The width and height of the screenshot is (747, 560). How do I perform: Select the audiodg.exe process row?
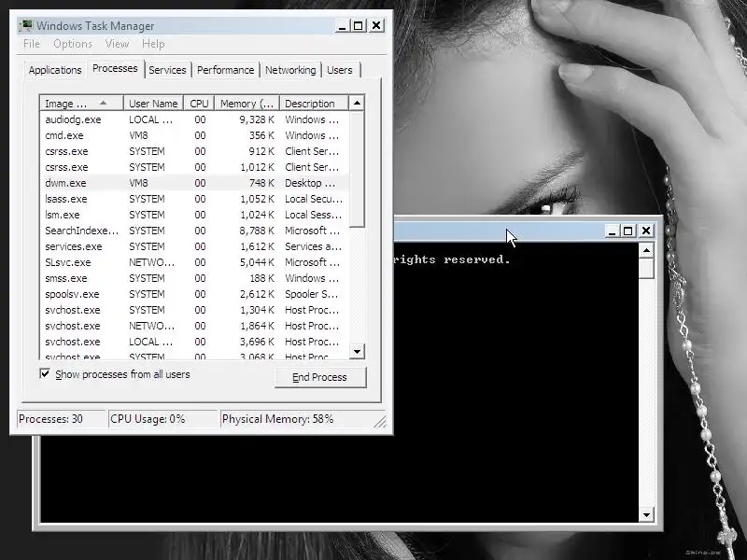coord(195,119)
